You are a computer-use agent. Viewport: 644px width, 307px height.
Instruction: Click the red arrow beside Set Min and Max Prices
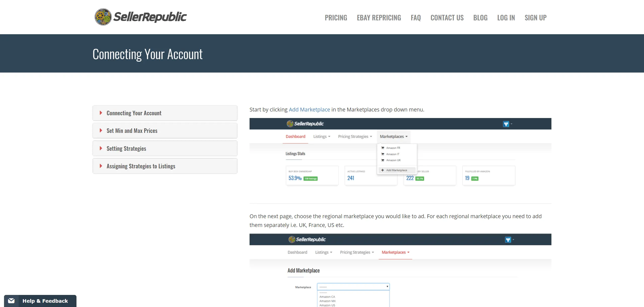(101, 130)
